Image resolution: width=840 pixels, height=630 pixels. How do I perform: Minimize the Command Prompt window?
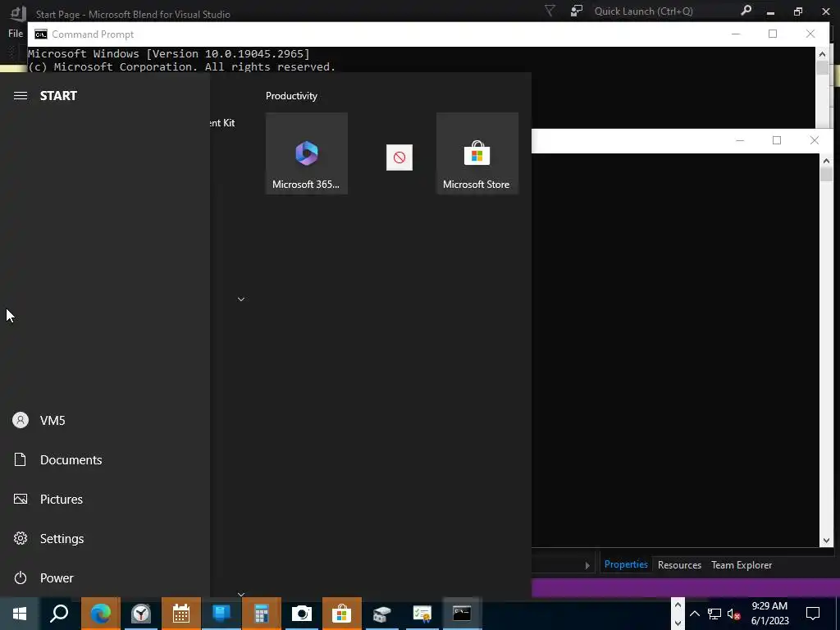pyautogui.click(x=736, y=34)
